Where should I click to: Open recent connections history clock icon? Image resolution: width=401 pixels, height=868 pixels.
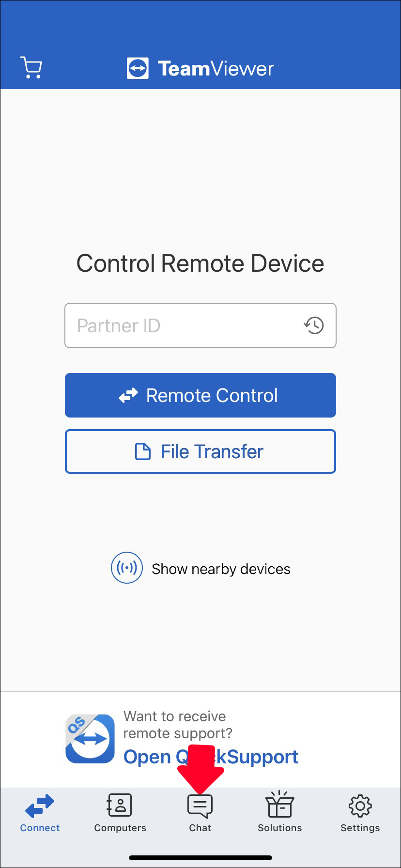pyautogui.click(x=314, y=325)
